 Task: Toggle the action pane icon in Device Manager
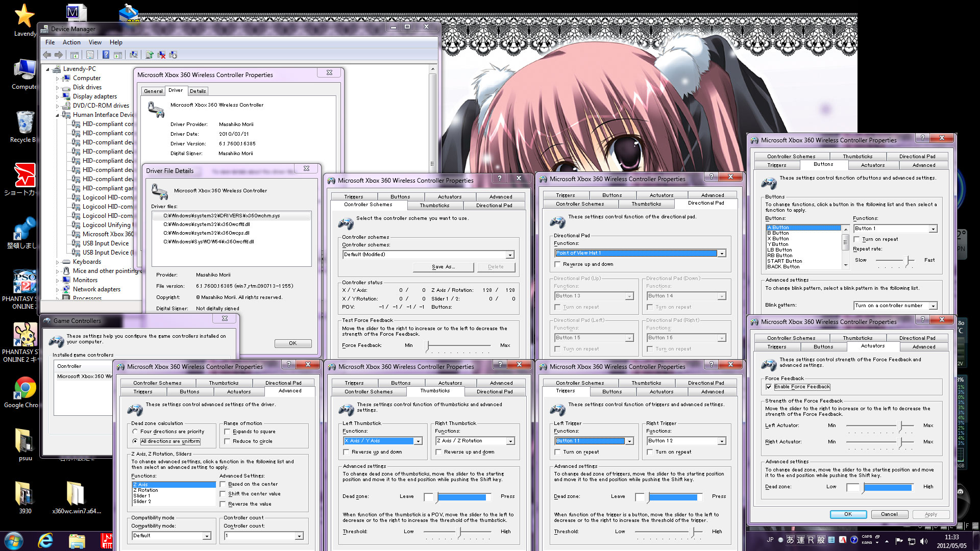click(x=118, y=55)
